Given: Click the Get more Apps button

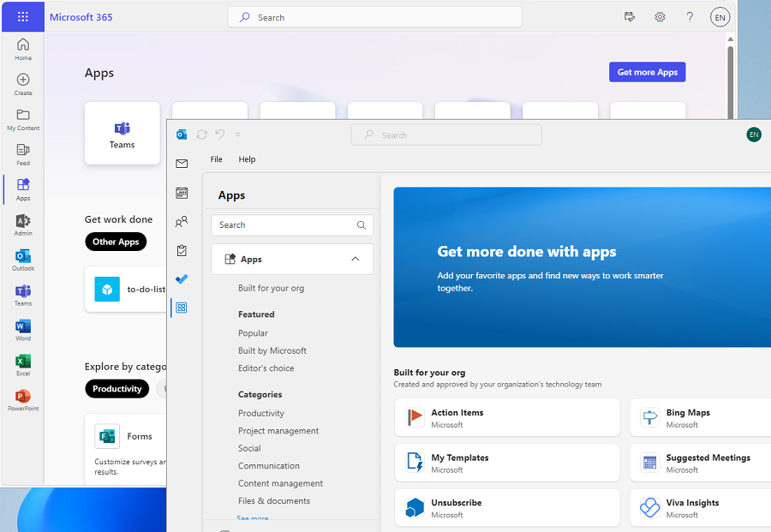Looking at the screenshot, I should click(x=647, y=72).
